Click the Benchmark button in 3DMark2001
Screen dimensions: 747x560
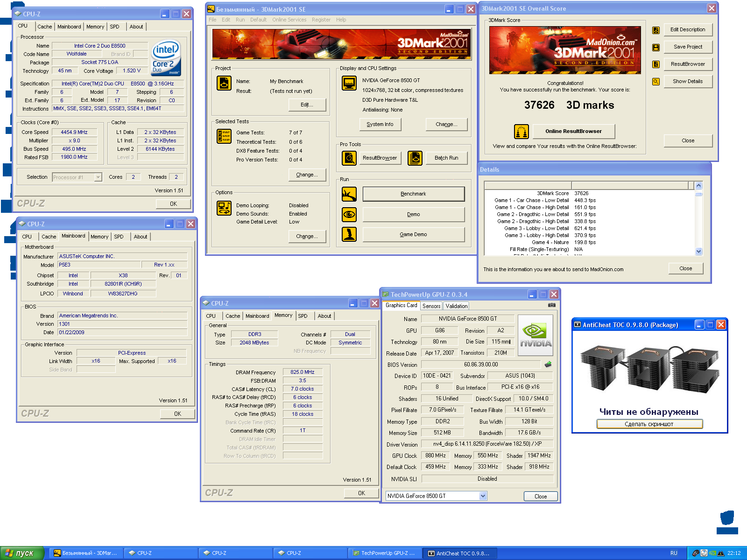(414, 194)
